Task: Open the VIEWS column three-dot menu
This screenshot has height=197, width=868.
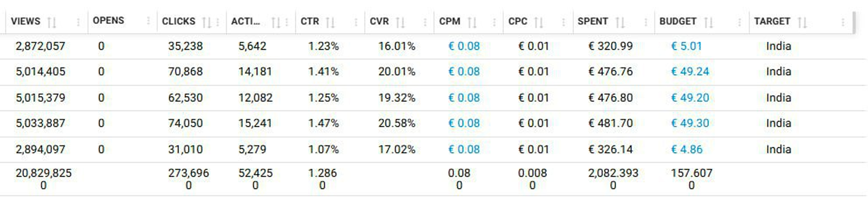Action: 79,23
